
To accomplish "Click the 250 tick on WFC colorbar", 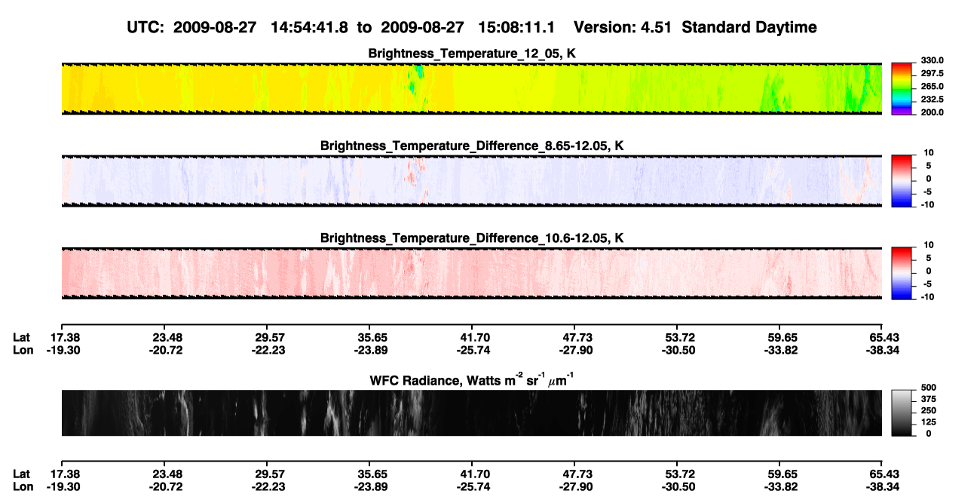I will pyautogui.click(x=927, y=410).
